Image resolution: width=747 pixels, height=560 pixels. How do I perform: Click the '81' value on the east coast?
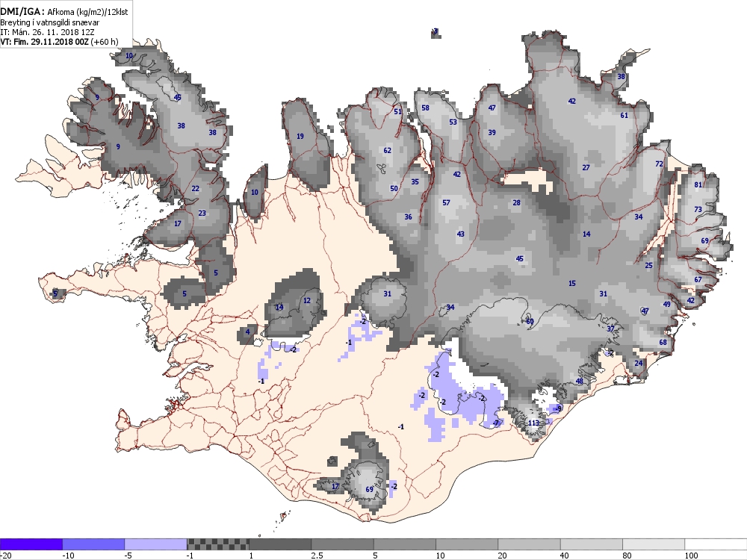click(x=698, y=184)
